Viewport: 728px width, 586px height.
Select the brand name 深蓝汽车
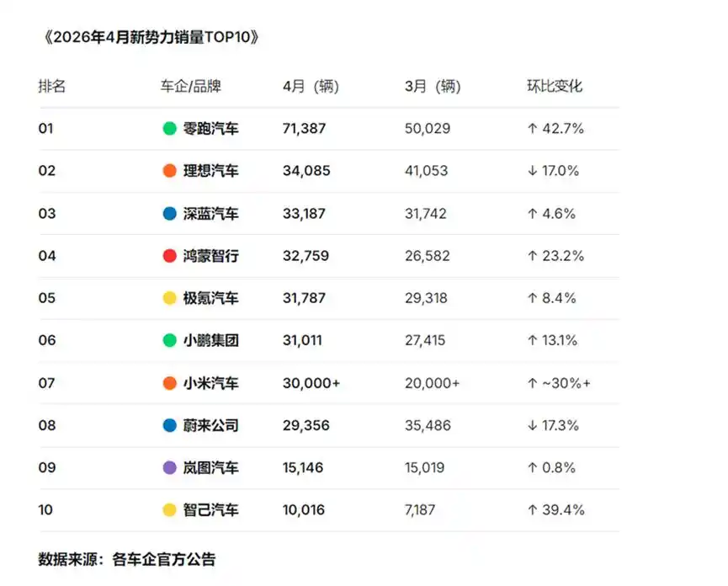click(x=210, y=213)
